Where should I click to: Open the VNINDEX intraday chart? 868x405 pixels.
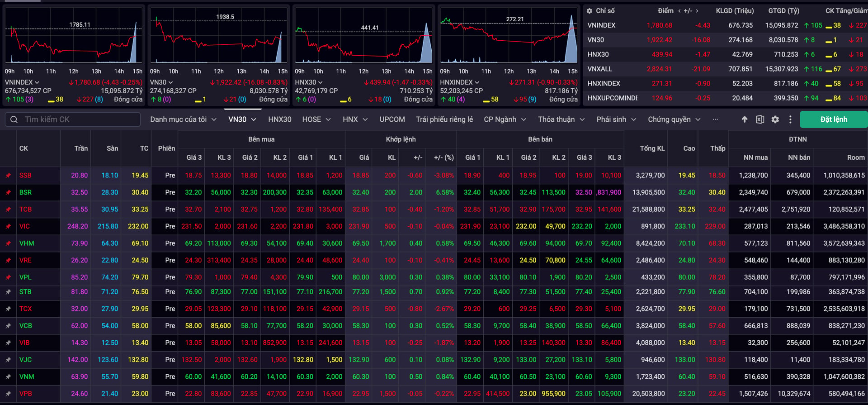74,36
